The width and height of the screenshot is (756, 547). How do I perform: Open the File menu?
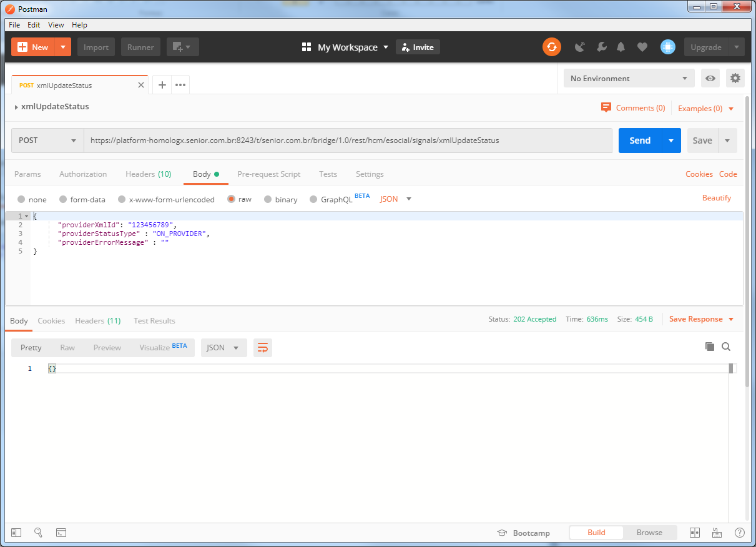pos(14,25)
